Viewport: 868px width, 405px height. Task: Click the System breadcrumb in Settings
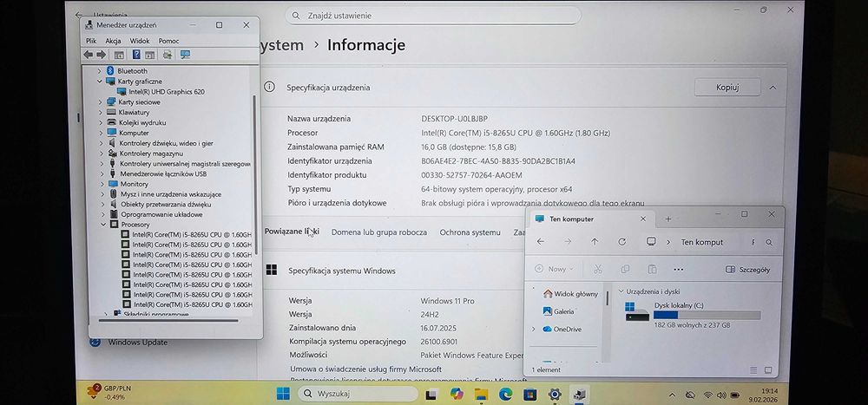pyautogui.click(x=281, y=45)
